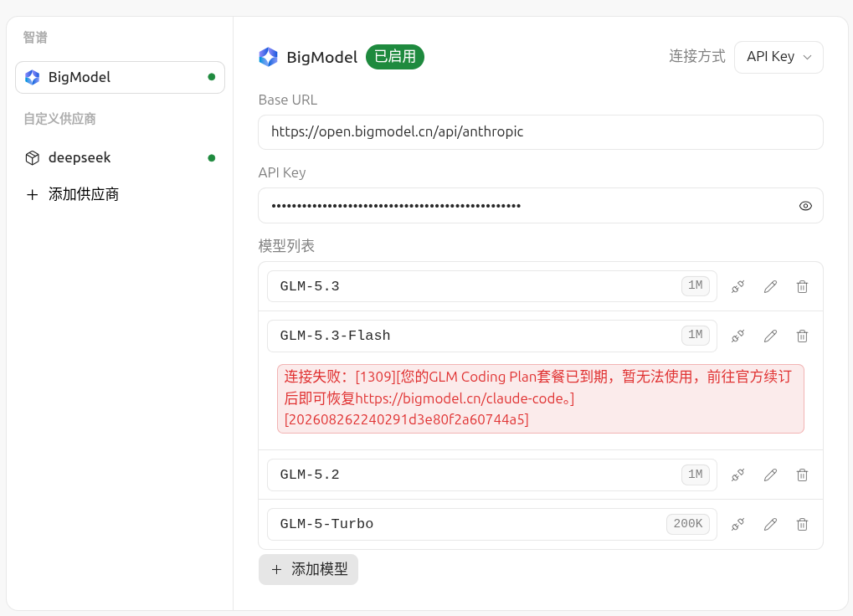This screenshot has width=853, height=616.
Task: Edit the GLM-5.3 model entry
Action: point(770,286)
